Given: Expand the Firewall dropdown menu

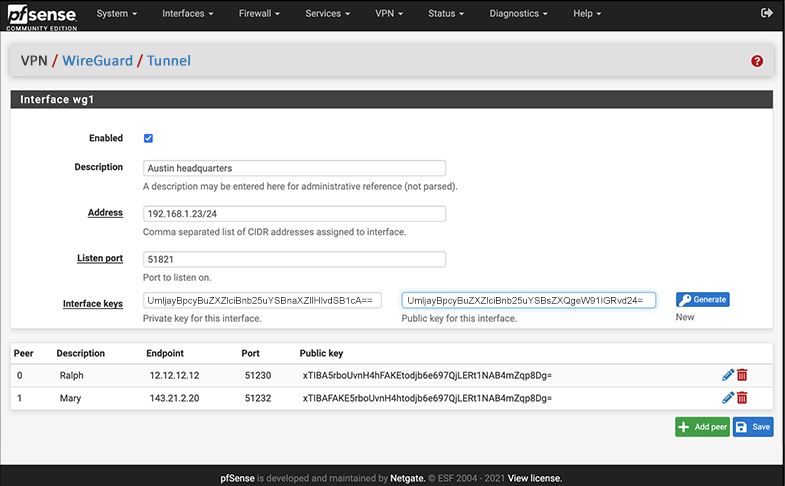Looking at the screenshot, I should [259, 14].
